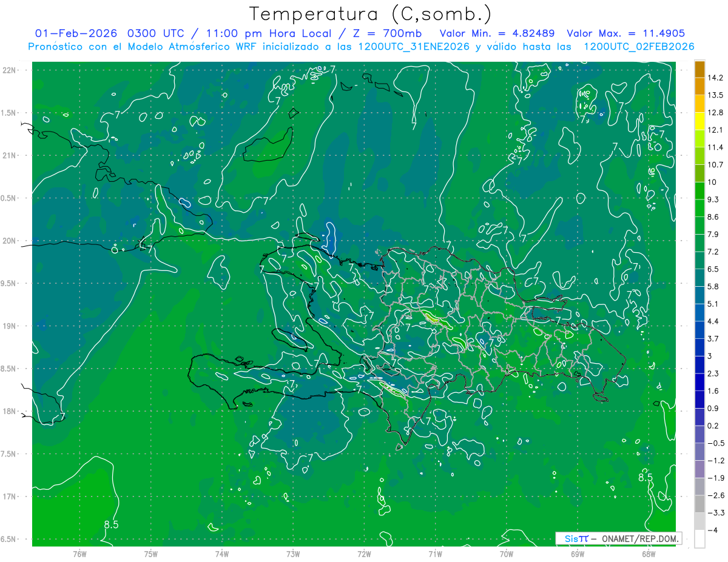The image size is (728, 562).
Task: Click the colorbar label '2.3'
Action: tap(713, 373)
